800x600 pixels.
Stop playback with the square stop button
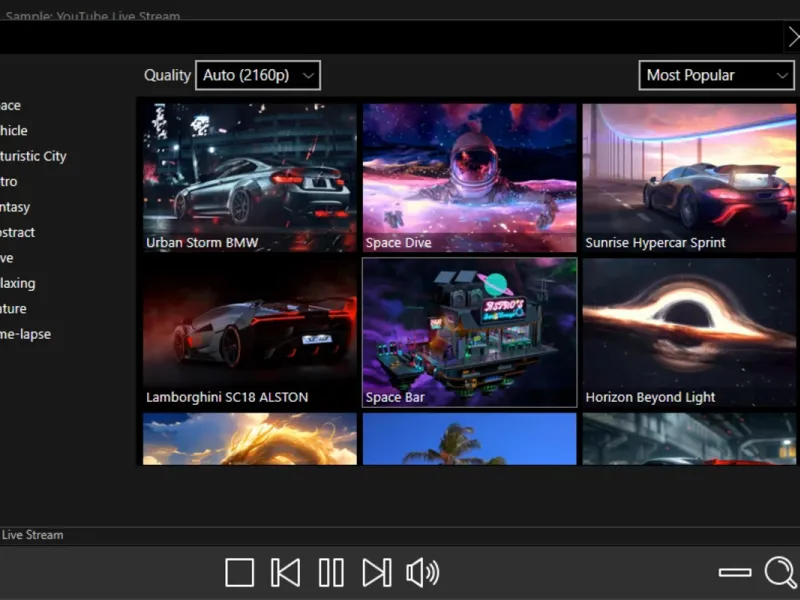pyautogui.click(x=239, y=572)
